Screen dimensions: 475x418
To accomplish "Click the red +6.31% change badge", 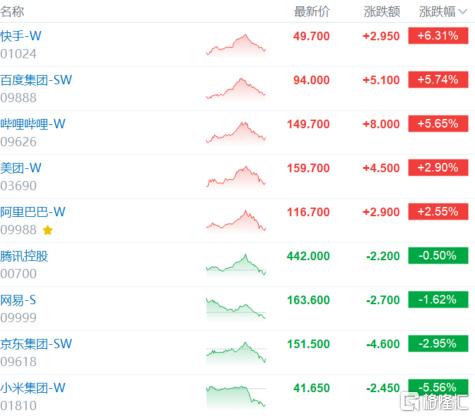I will click(438, 36).
